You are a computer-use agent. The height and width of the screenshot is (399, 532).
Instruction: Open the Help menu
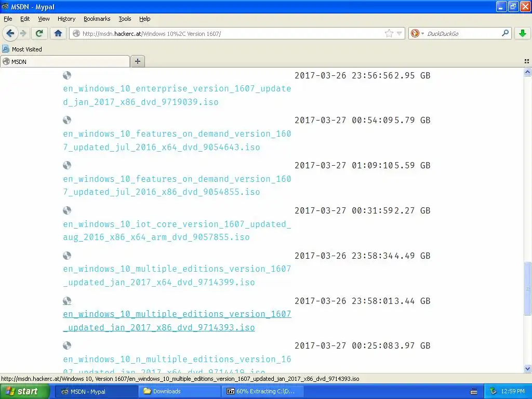click(x=144, y=19)
